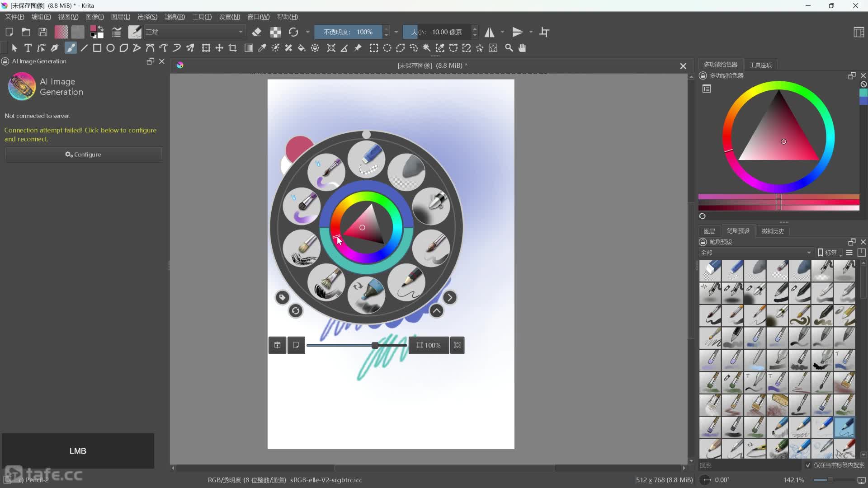Toggle canvas-only mode button in popup palette
The width and height of the screenshot is (868, 488).
(x=296, y=345)
